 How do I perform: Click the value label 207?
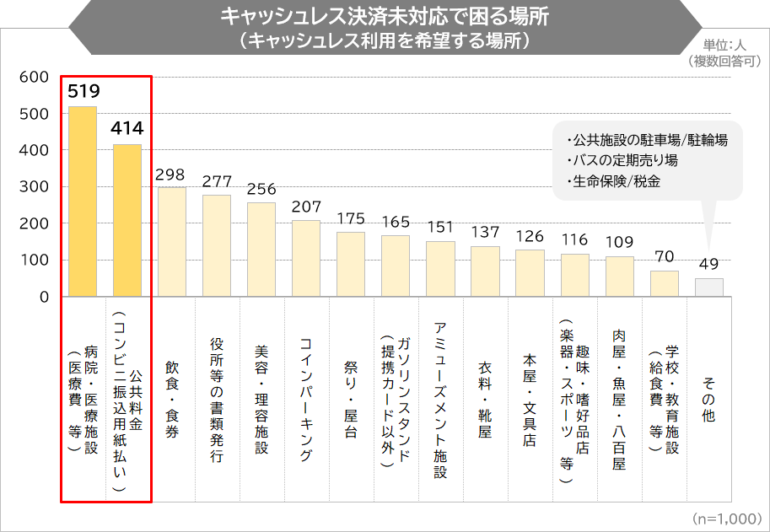click(306, 207)
